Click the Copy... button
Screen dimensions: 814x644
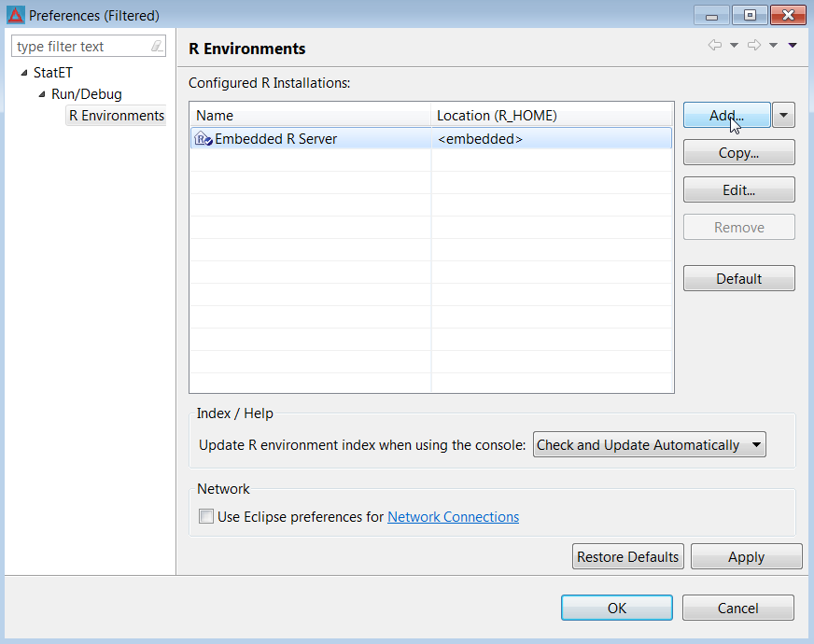(738, 152)
